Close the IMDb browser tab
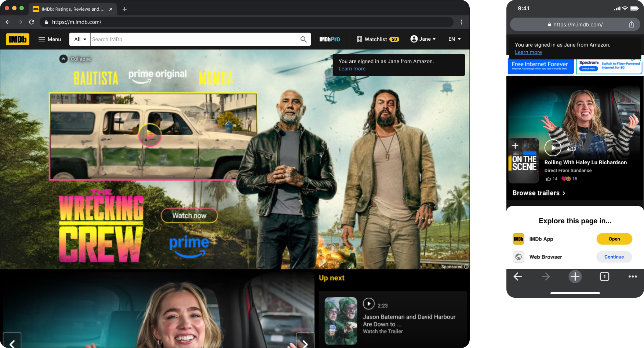Image resolution: width=644 pixels, height=348 pixels. click(111, 9)
